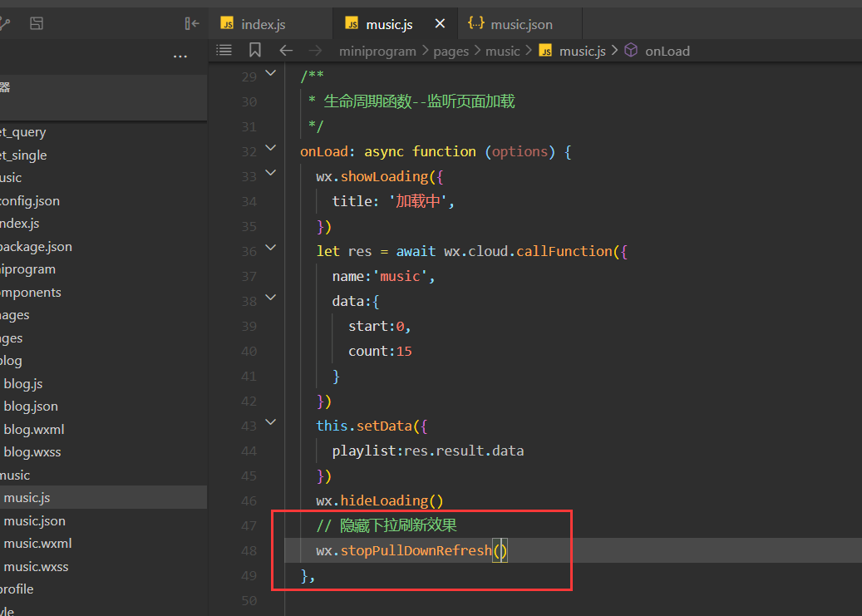Click onLoad in the breadcrumb
This screenshot has width=862, height=616.
(667, 52)
